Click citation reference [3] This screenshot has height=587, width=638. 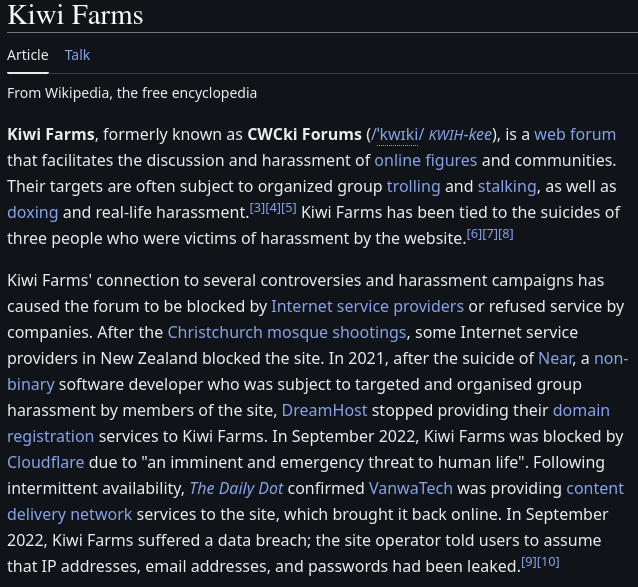(x=257, y=208)
